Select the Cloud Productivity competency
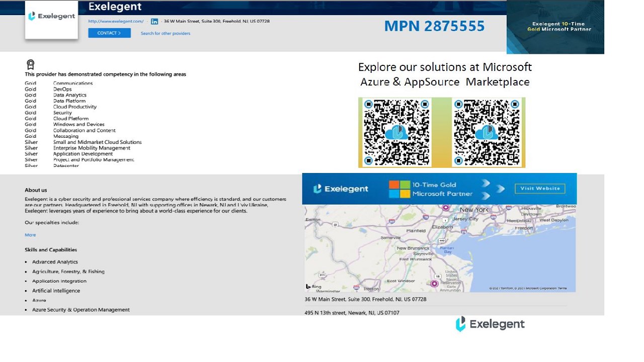Image resolution: width=644 pixels, height=362 pixels. pyautogui.click(x=61, y=107)
